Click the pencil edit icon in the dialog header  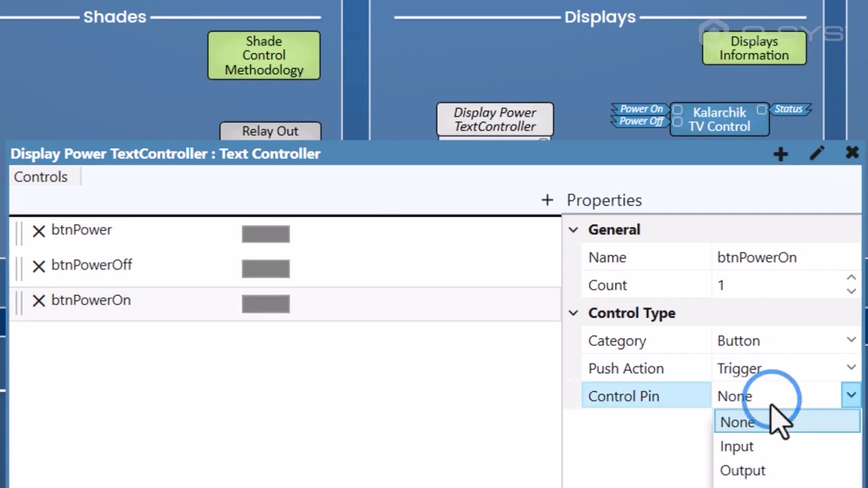(x=816, y=154)
